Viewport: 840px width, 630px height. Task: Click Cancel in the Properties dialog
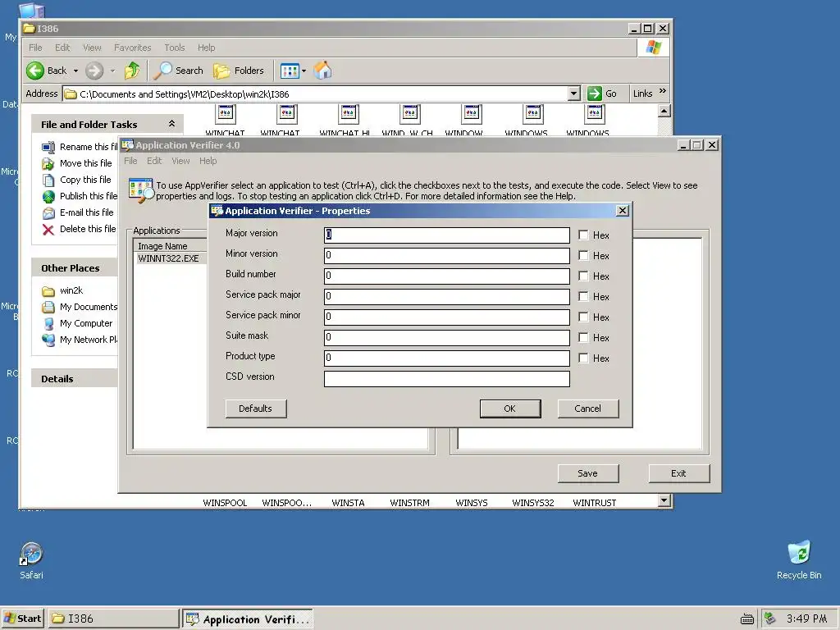[587, 409]
